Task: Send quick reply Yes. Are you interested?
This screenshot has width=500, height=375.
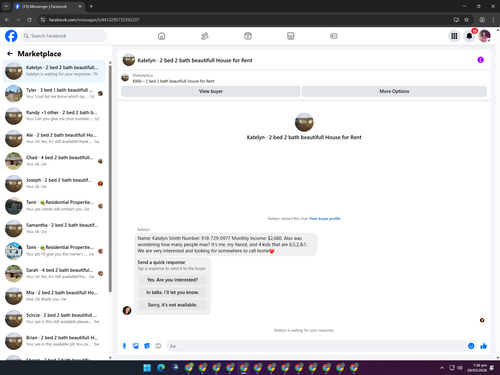Action: coord(172,280)
